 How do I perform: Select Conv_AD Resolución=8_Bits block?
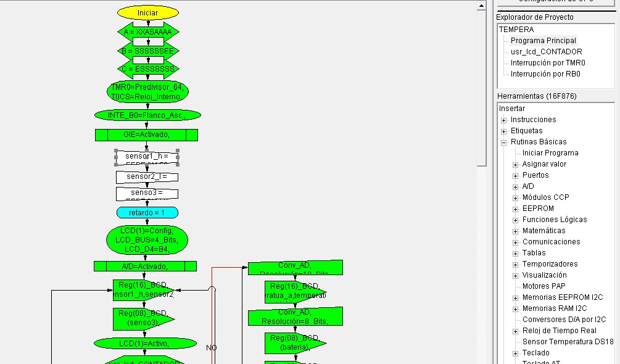tap(296, 316)
